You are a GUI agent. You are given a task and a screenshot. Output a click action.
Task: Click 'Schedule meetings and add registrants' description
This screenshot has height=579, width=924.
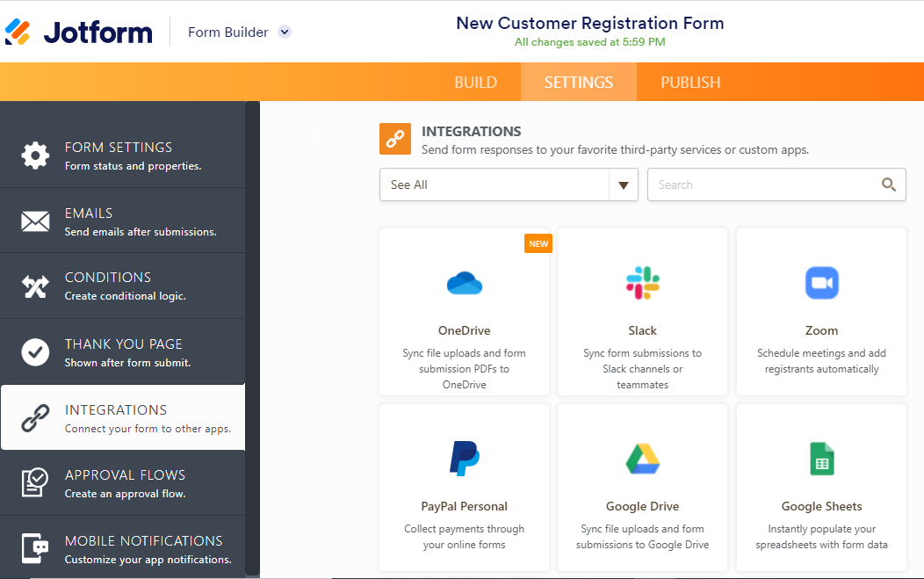821,361
